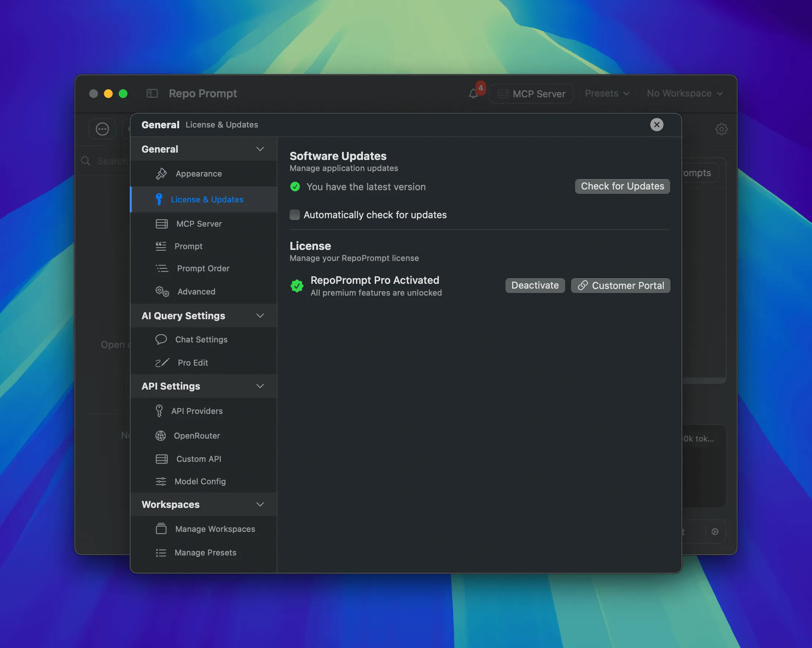Viewport: 812px width, 648px height.
Task: Click the bullet list icon beside Manage Presets
Action: (x=161, y=552)
